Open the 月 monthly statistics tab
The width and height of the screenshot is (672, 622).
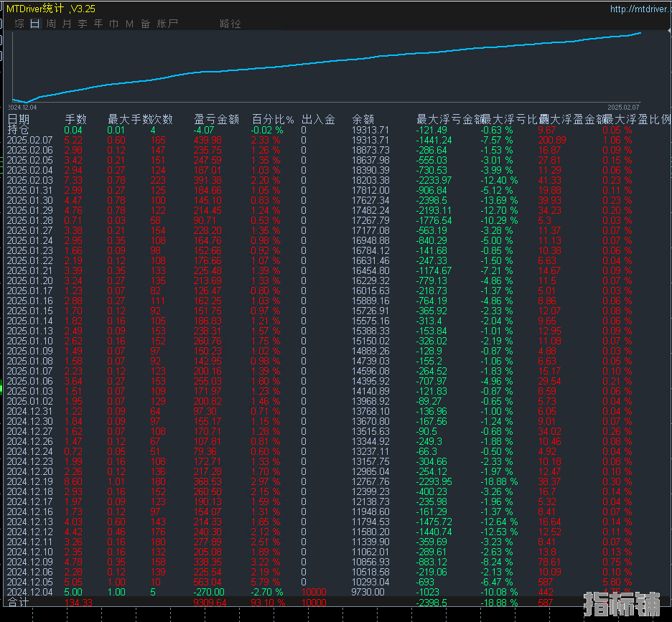67,24
